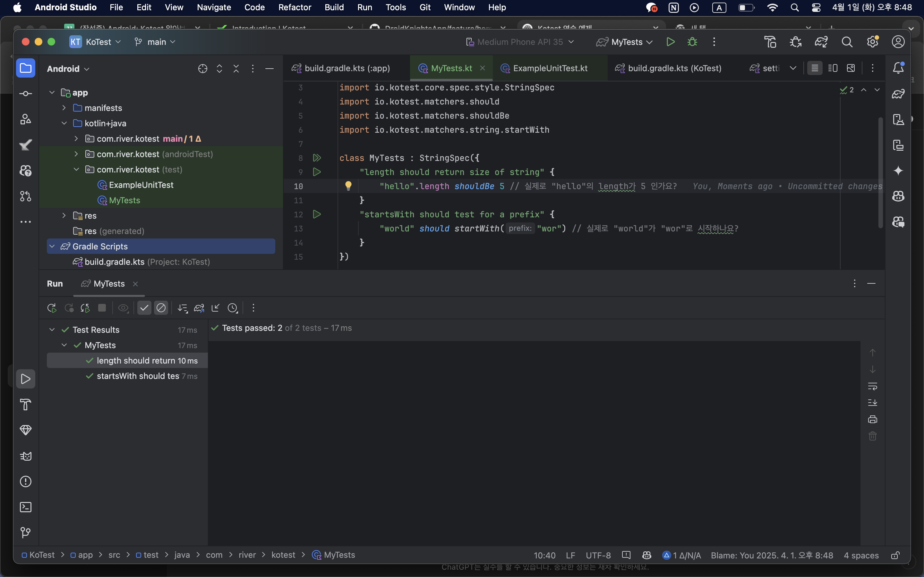Click the Debug MyTests bug icon

tap(692, 42)
